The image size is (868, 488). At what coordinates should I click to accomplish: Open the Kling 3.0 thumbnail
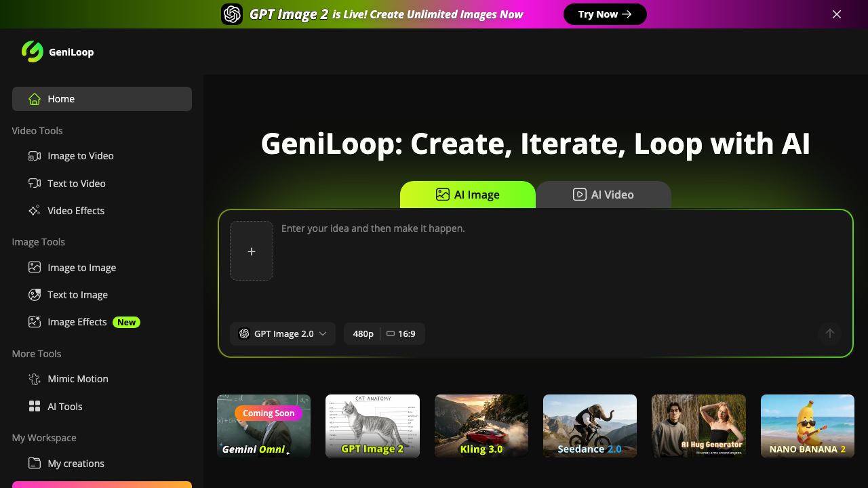(481, 426)
